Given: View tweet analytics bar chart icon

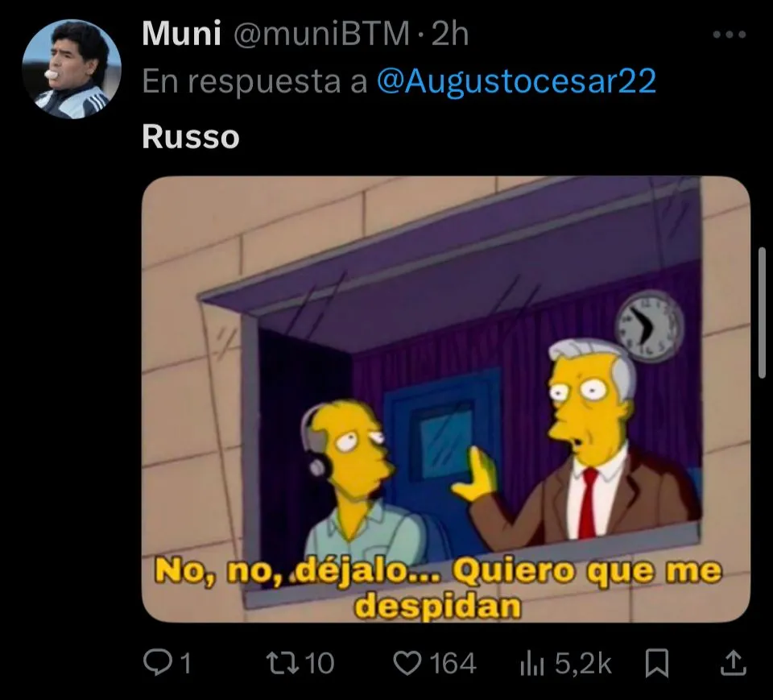Looking at the screenshot, I should pos(532,664).
